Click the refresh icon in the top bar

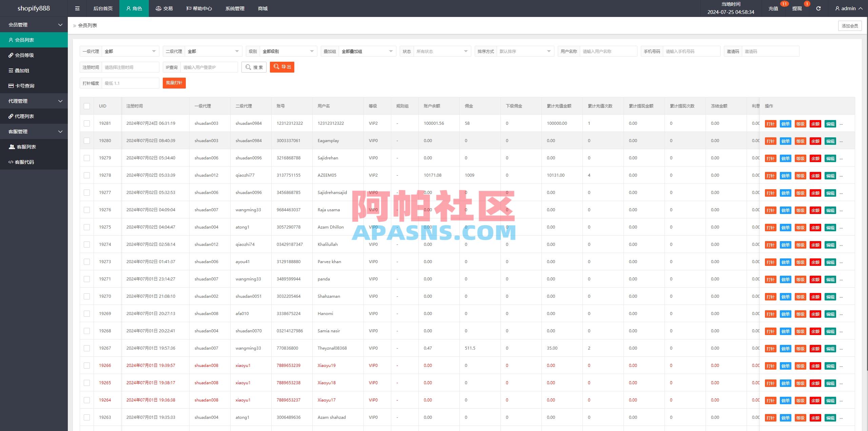tap(818, 8)
